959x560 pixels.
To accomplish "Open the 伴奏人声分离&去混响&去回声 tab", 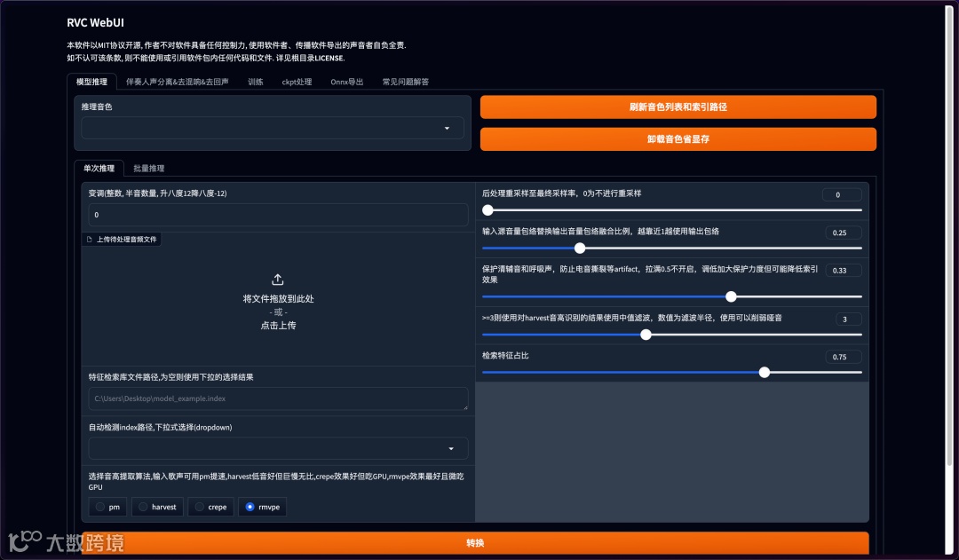I will [178, 82].
